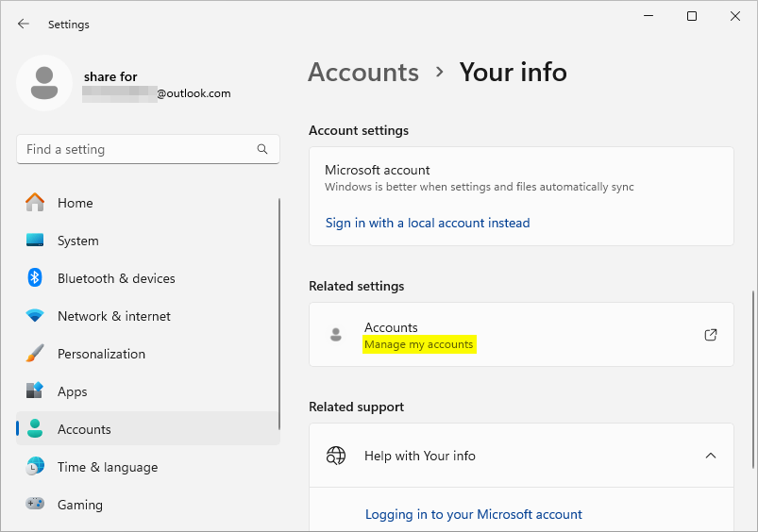Click the Personalization paintbrush icon
Image resolution: width=758 pixels, height=532 pixels.
pos(35,353)
